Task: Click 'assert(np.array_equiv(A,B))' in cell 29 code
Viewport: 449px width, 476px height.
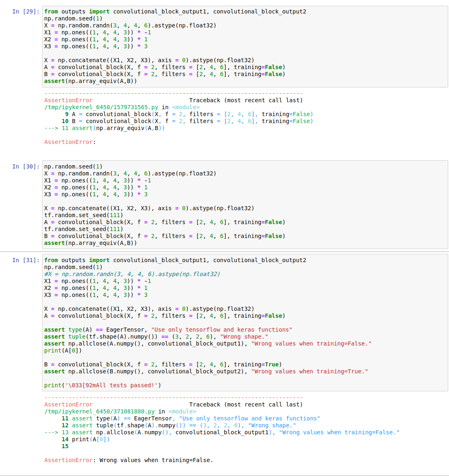Action: 90,81
